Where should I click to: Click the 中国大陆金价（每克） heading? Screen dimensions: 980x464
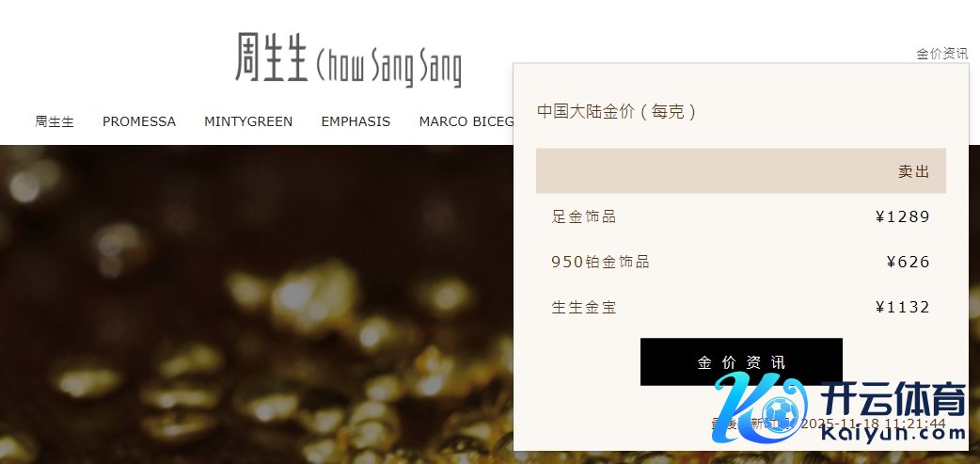coord(616,112)
